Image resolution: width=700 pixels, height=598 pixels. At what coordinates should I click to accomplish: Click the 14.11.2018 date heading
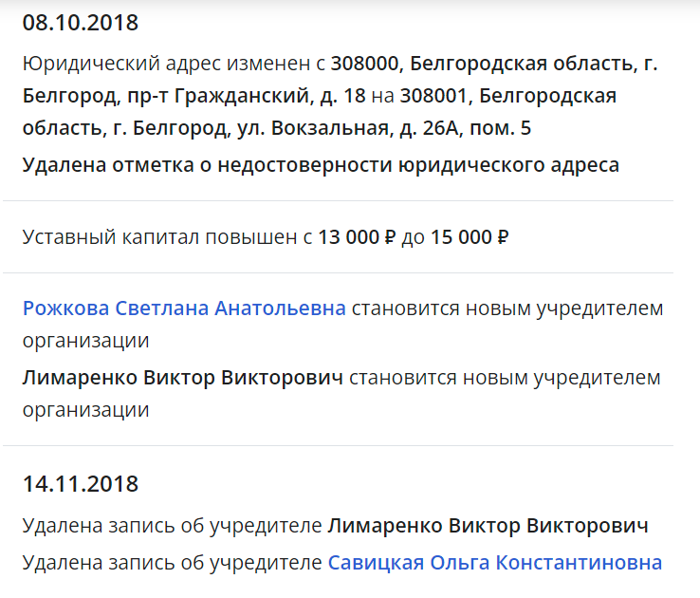pyautogui.click(x=81, y=484)
